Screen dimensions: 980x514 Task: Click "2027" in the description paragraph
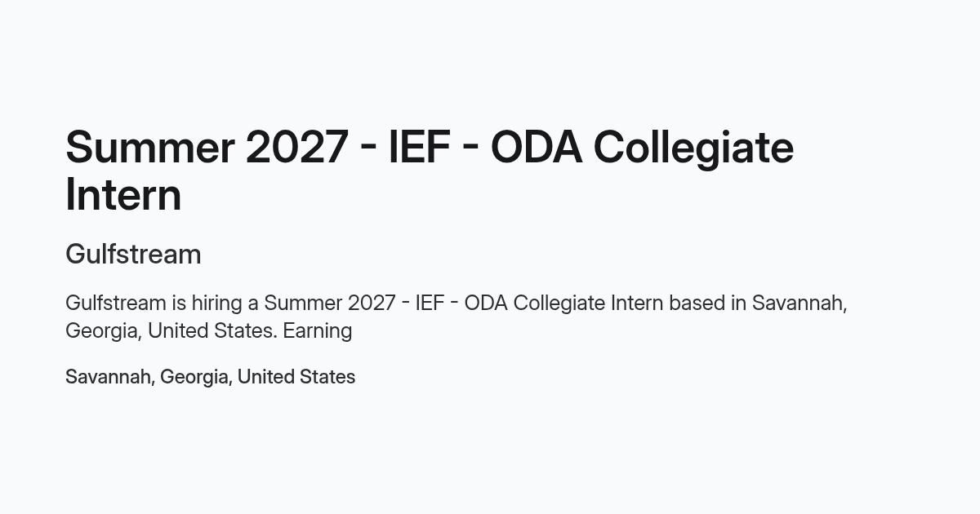point(372,303)
